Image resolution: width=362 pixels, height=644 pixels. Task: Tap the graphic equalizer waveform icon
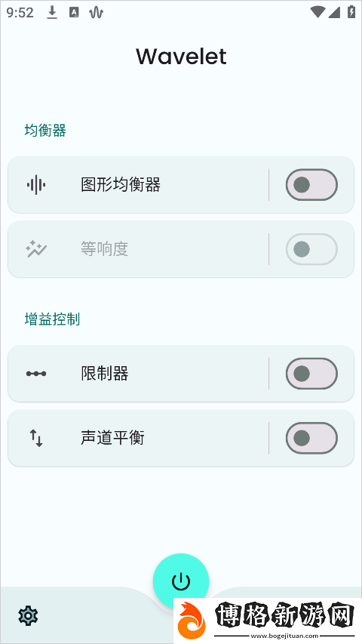point(36,185)
